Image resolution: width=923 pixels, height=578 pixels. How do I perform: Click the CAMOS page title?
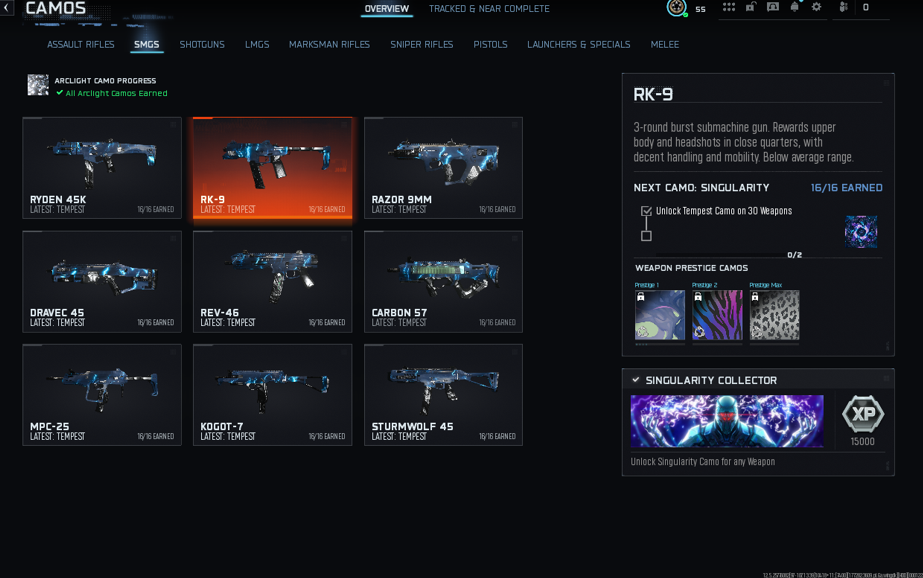pyautogui.click(x=56, y=8)
